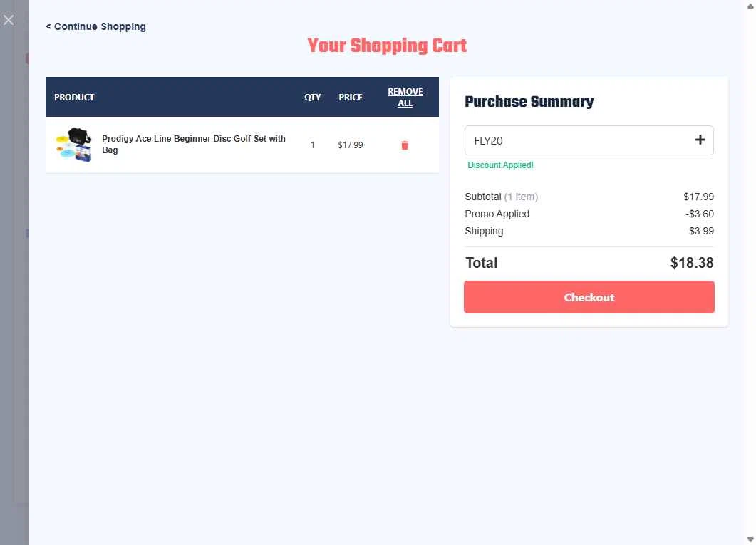Image resolution: width=756 pixels, height=545 pixels.
Task: Click the Promo Applied label
Action: [497, 214]
